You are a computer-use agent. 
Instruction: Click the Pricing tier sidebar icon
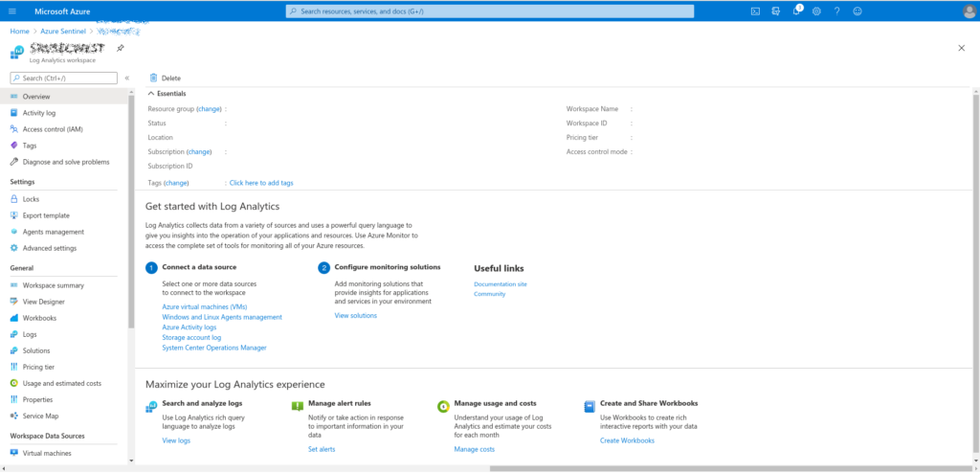point(13,367)
